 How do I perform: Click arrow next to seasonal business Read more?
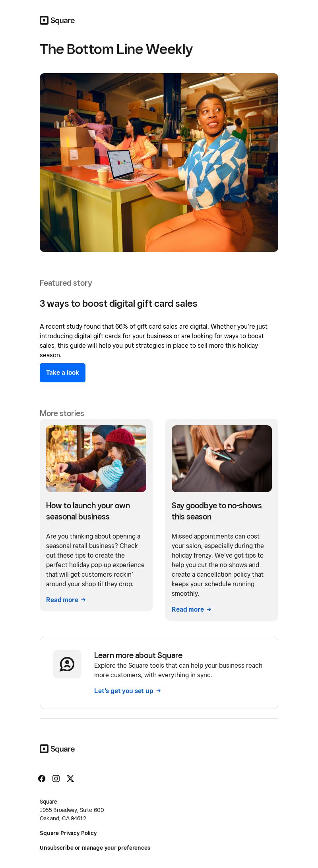[x=83, y=600]
